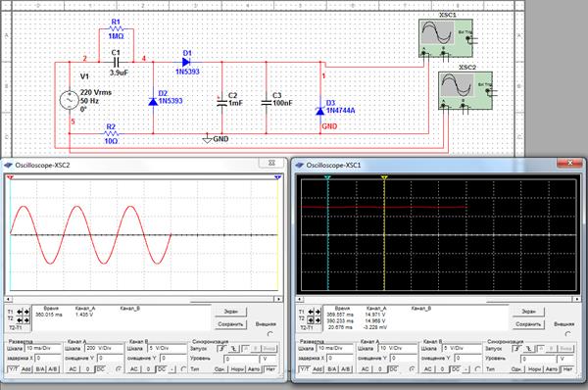Toggle Channel B radio in XSC1

pyautogui.click(x=478, y=369)
